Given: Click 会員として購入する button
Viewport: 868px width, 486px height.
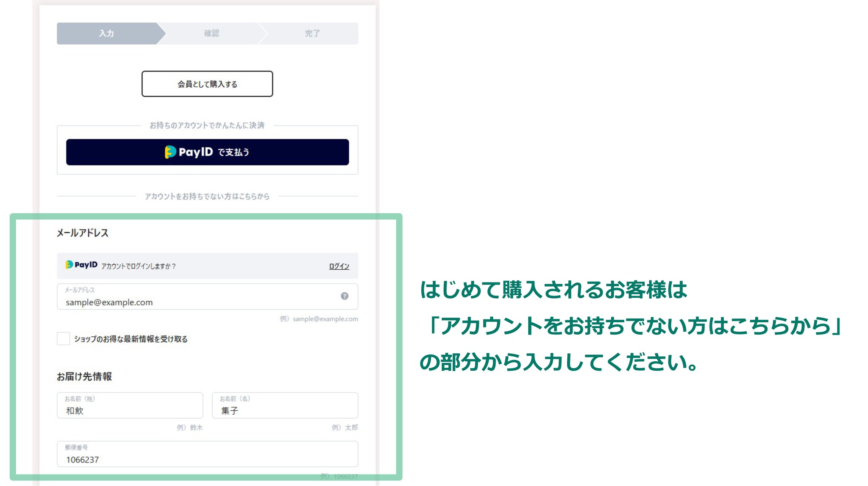Looking at the screenshot, I should 207,84.
